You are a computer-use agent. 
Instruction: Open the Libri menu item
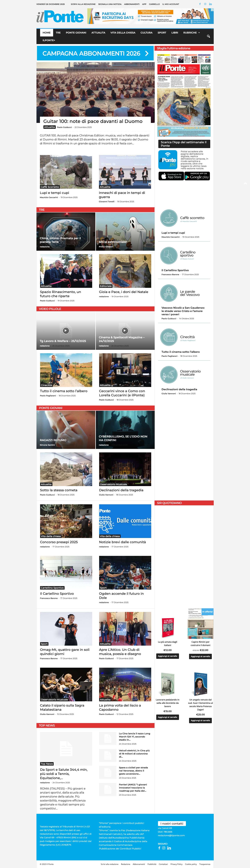[x=174, y=33]
